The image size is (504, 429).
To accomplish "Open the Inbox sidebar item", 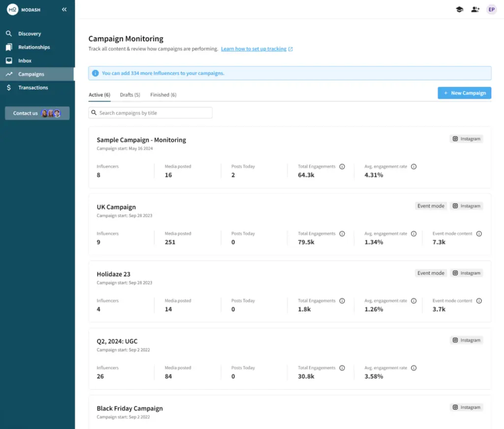I will pyautogui.click(x=25, y=61).
